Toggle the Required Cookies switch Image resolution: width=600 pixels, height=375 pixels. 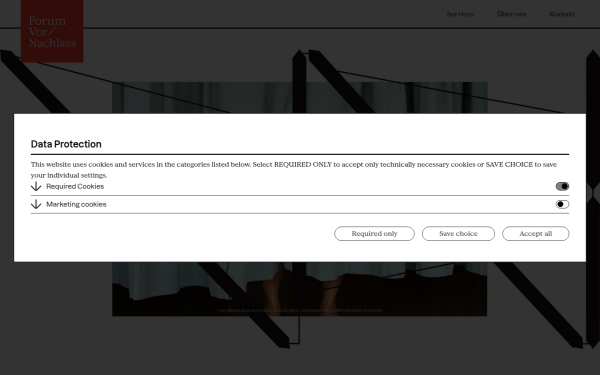562,186
